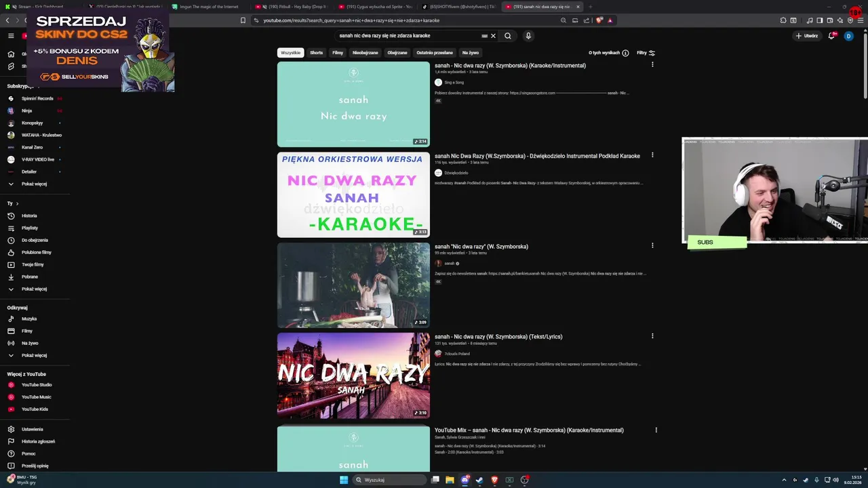Screen dimensions: 868x488
Task: Open Ninja subscription channel
Action: pos(35,110)
